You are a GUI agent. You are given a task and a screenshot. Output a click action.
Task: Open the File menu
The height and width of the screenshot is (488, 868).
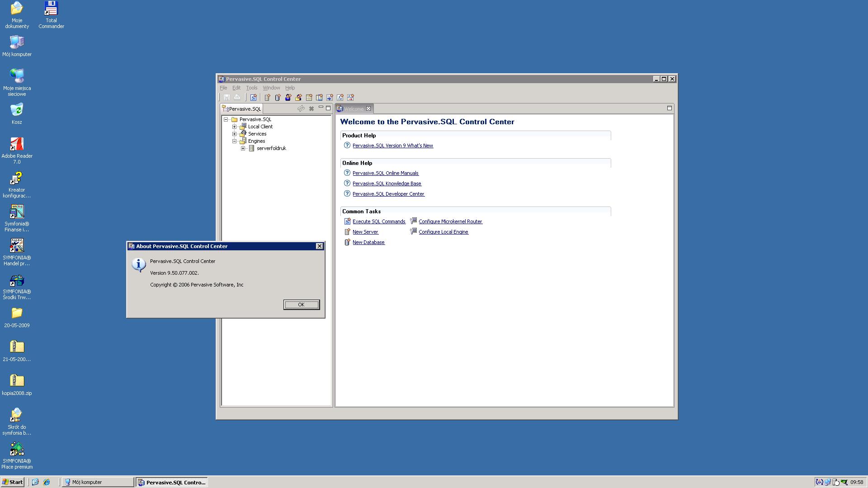(x=223, y=88)
